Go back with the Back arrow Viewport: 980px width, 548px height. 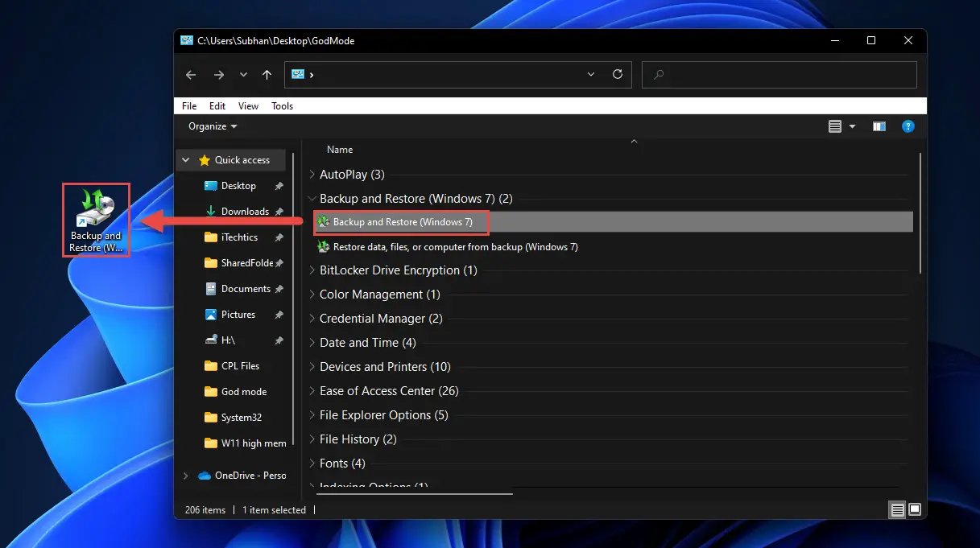[x=191, y=75]
